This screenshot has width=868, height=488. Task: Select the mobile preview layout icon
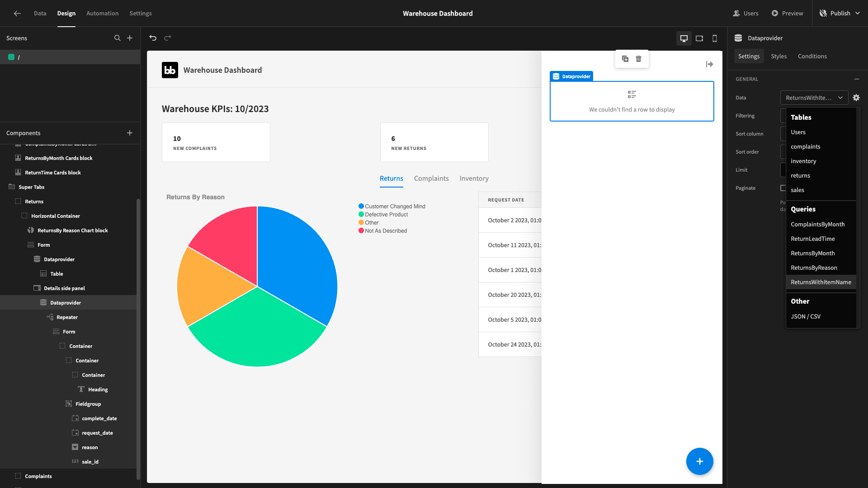[714, 38]
